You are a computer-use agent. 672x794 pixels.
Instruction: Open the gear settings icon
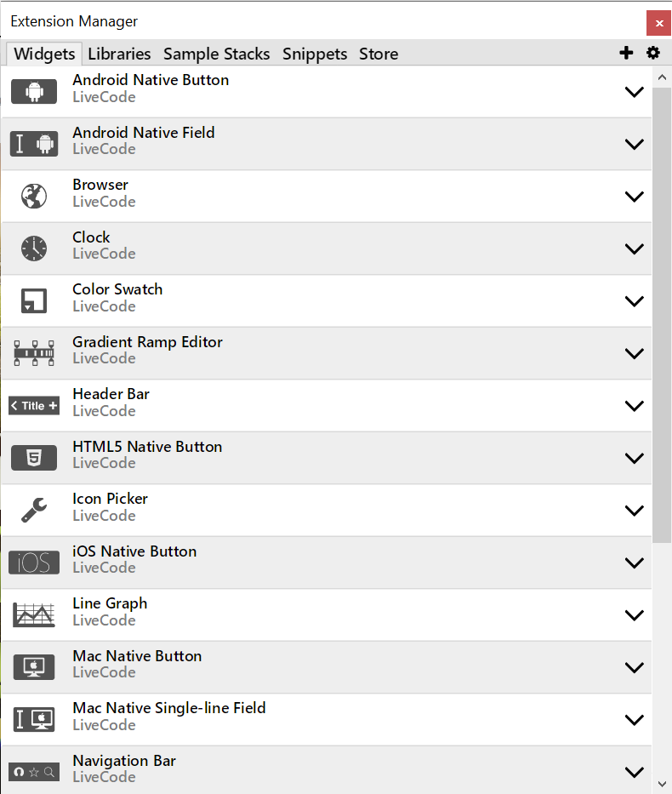coord(653,53)
